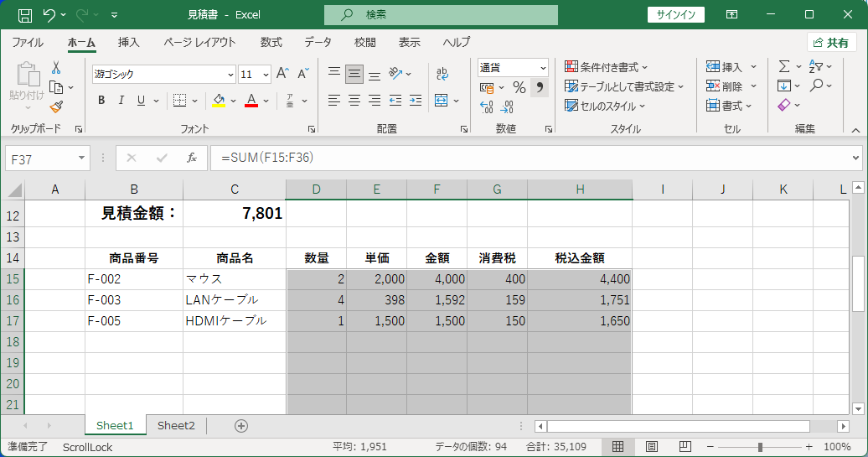The height and width of the screenshot is (457, 868).
Task: Click the increase decimal icon
Action: click(487, 106)
